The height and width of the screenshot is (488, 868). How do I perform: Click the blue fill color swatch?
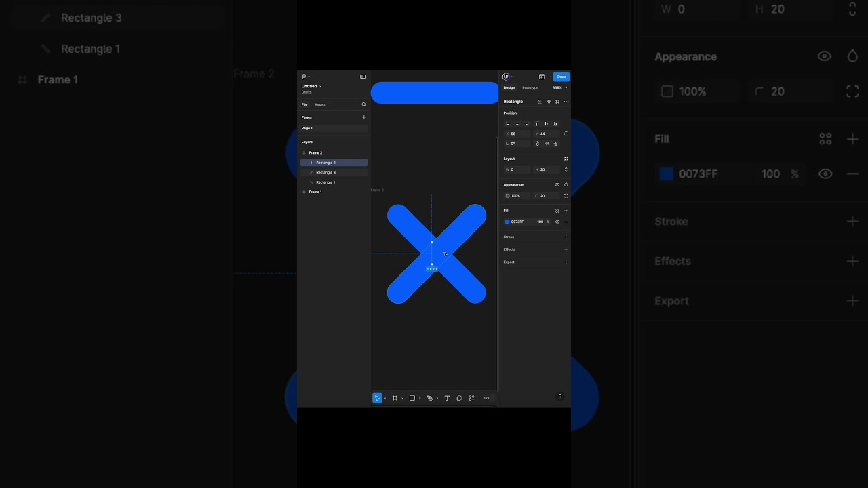[507, 222]
